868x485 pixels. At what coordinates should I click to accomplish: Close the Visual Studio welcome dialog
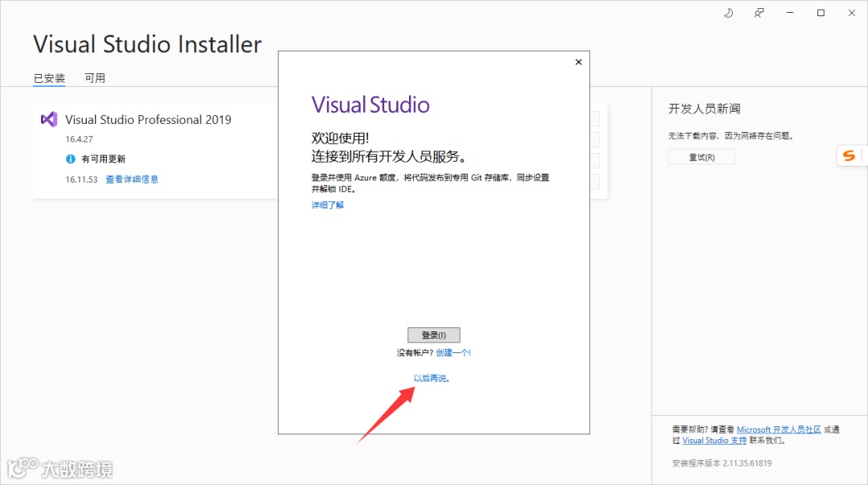tap(579, 62)
